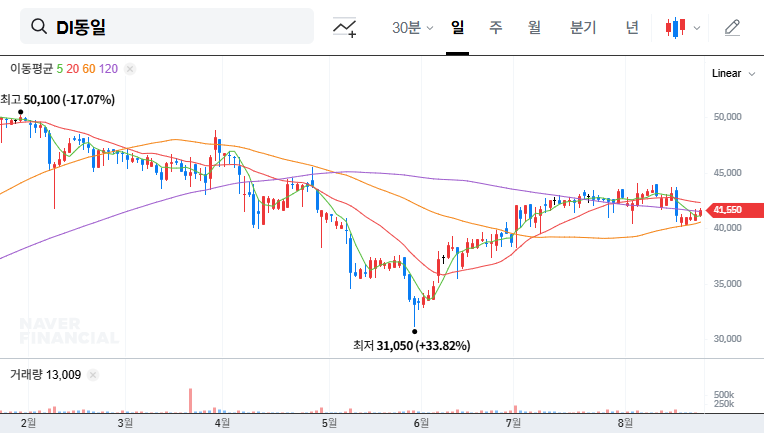Open the add indicator chart icon
Viewport: 764px width, 433px height.
(344, 27)
